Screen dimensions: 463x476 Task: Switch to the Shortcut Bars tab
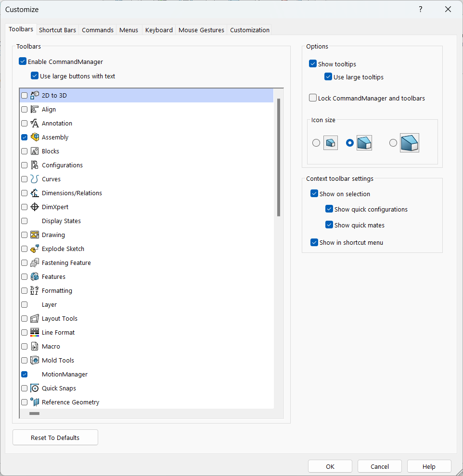click(x=57, y=30)
